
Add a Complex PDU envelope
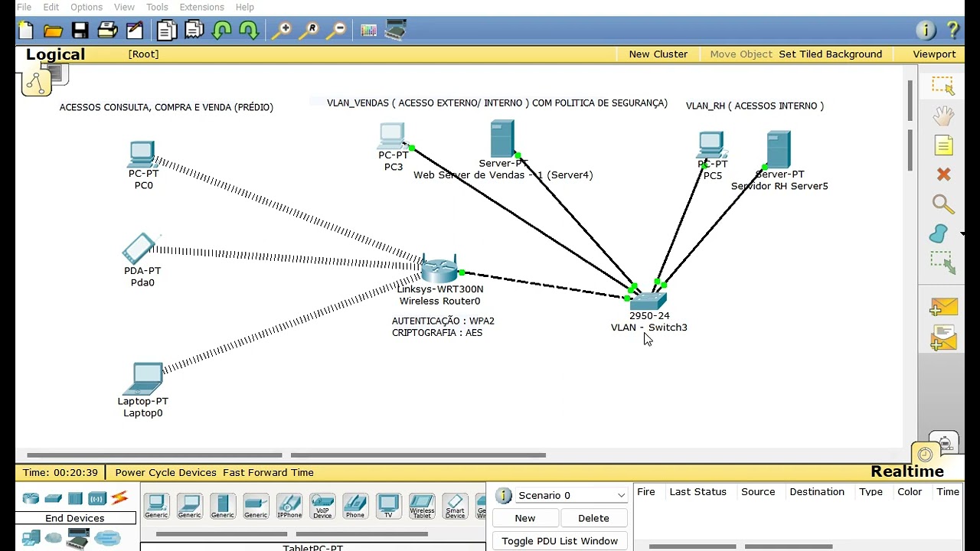tap(943, 338)
